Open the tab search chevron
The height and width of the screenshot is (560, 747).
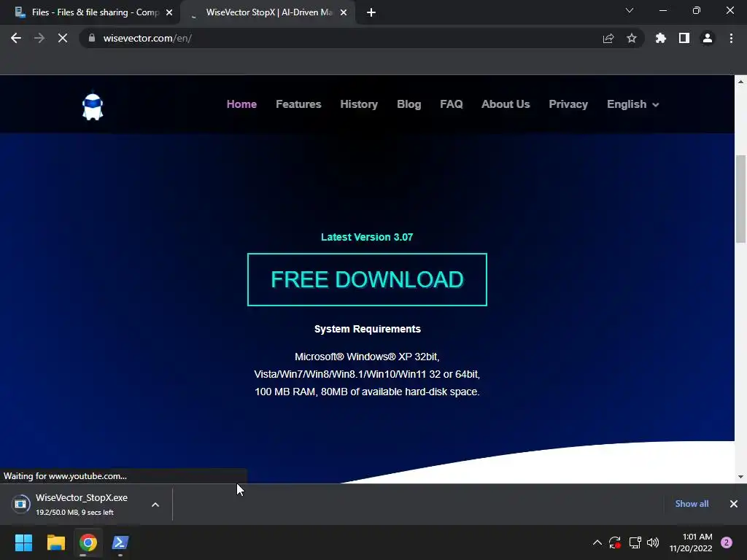[630, 10]
